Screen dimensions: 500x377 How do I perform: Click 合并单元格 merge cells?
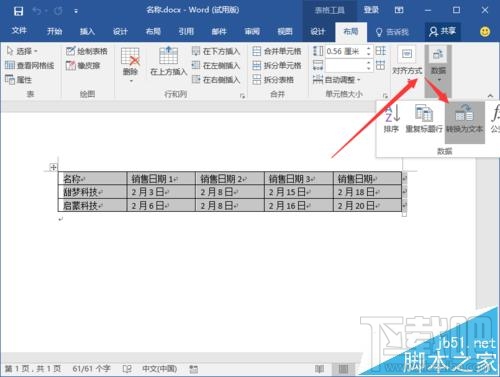277,51
